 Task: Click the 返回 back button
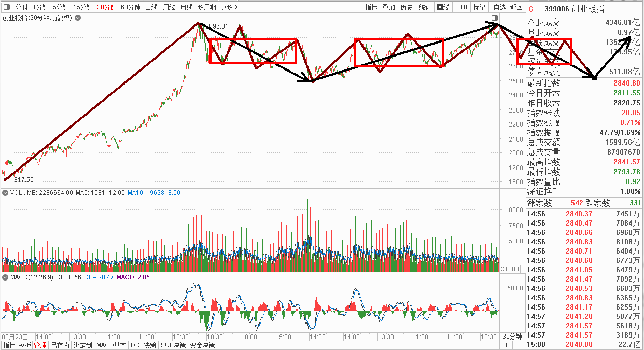[516, 7]
